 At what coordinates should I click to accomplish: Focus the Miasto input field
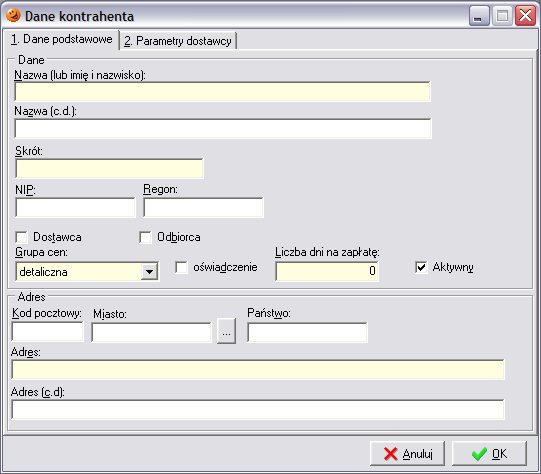[x=151, y=333]
